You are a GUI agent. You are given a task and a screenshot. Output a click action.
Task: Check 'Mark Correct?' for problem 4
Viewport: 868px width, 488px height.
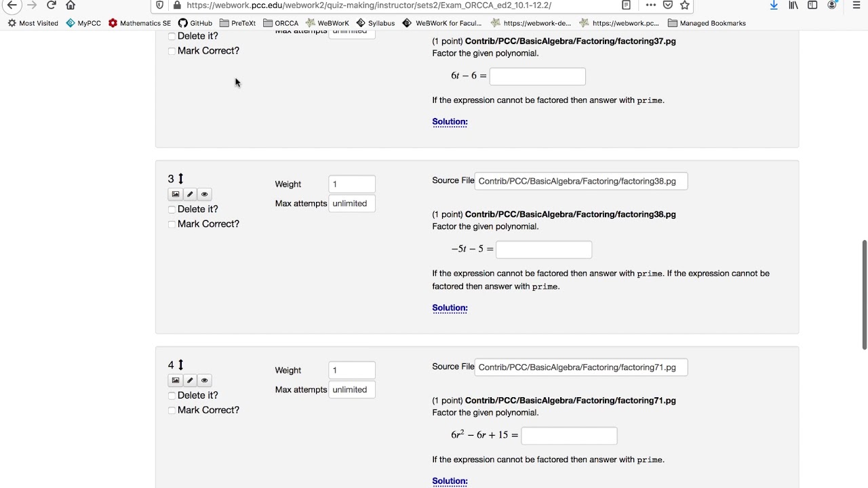pos(172,411)
